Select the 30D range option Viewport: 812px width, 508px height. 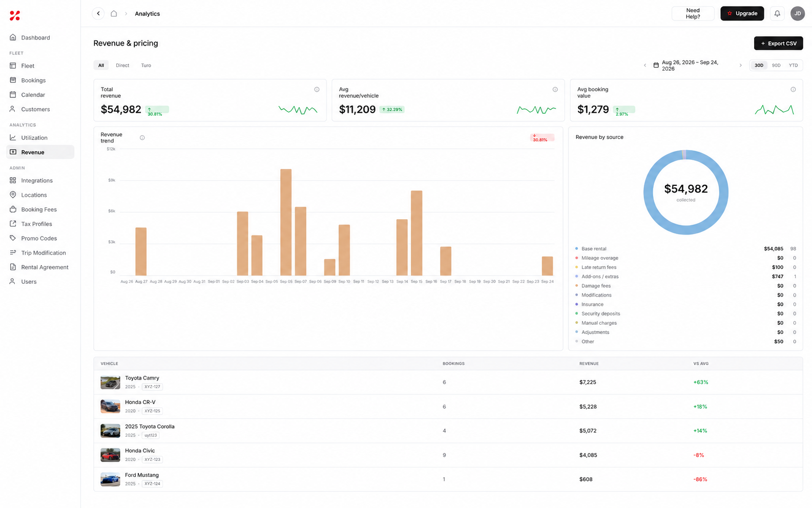[759, 66]
